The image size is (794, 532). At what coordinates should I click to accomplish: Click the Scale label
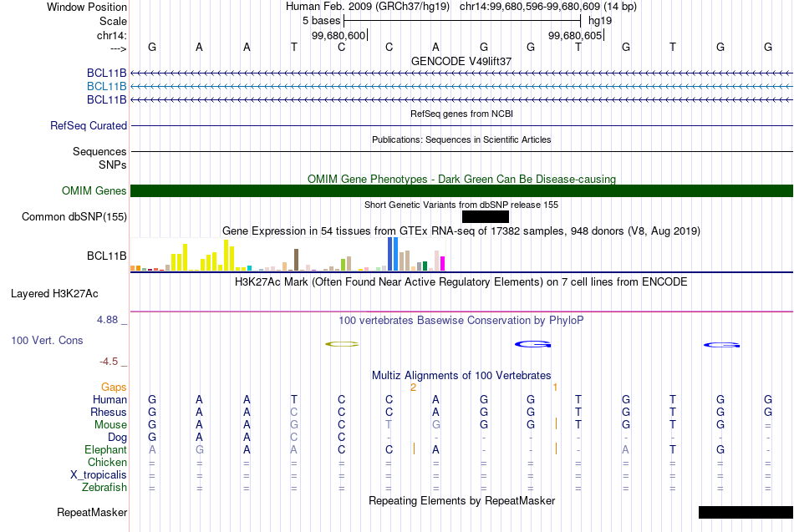pos(113,21)
